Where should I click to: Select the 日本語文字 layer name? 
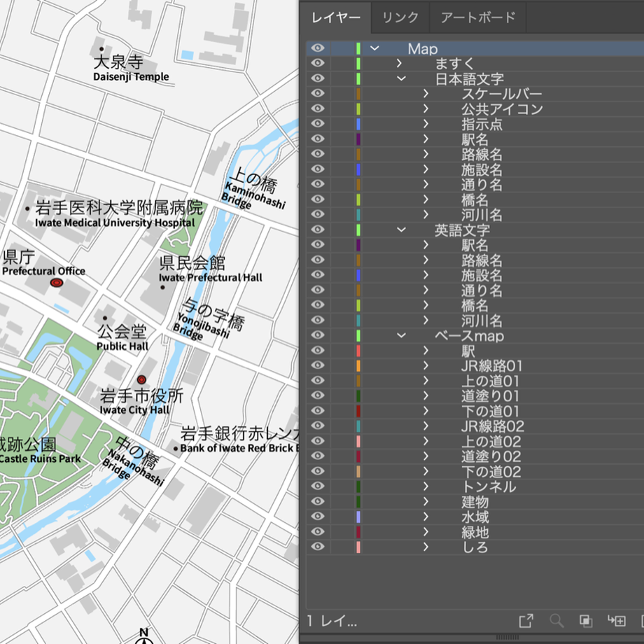click(x=469, y=78)
